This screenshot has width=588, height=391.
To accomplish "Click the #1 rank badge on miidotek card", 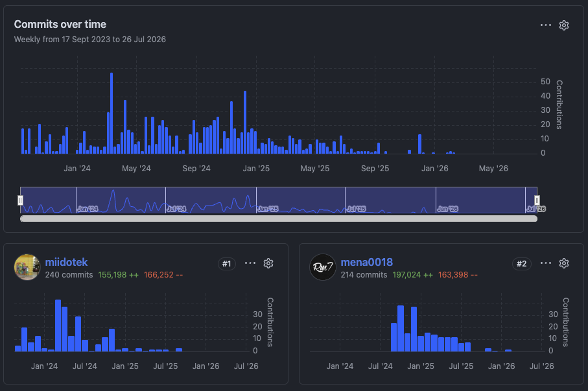I will (226, 263).
